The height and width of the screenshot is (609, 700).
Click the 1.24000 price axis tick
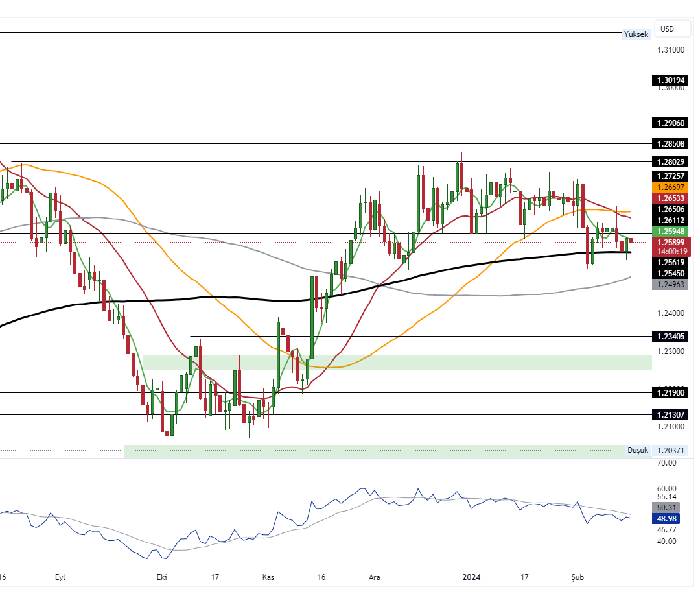click(671, 313)
